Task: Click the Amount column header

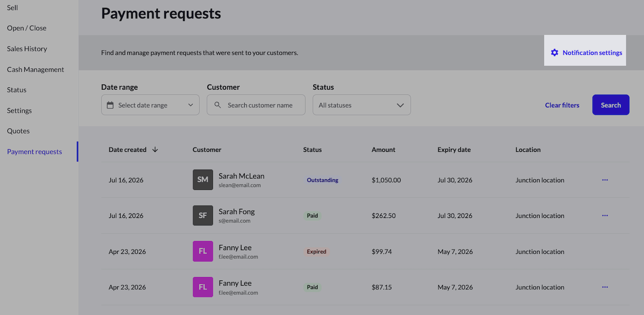Action: (x=384, y=149)
